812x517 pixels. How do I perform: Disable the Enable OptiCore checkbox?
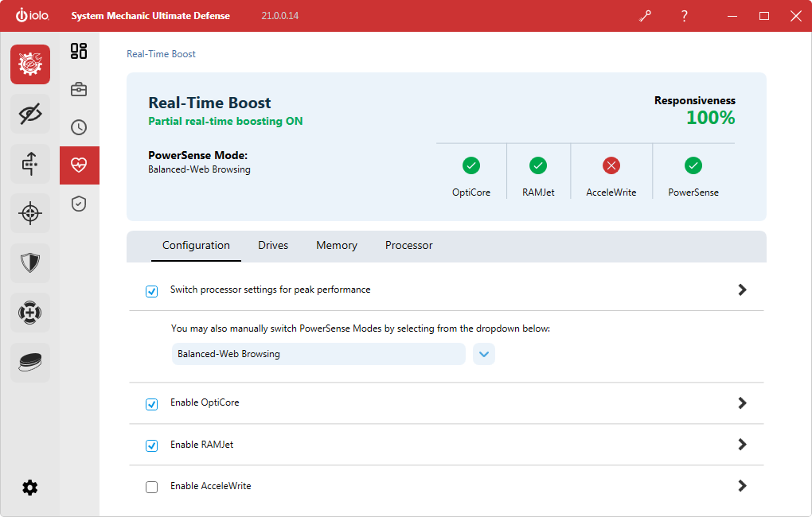pos(152,404)
